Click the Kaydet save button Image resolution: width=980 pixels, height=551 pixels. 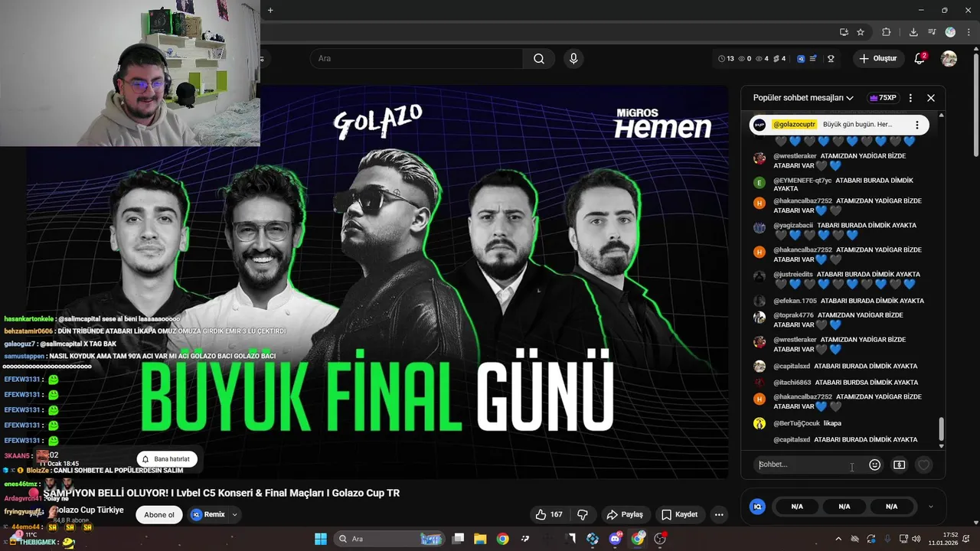(679, 514)
